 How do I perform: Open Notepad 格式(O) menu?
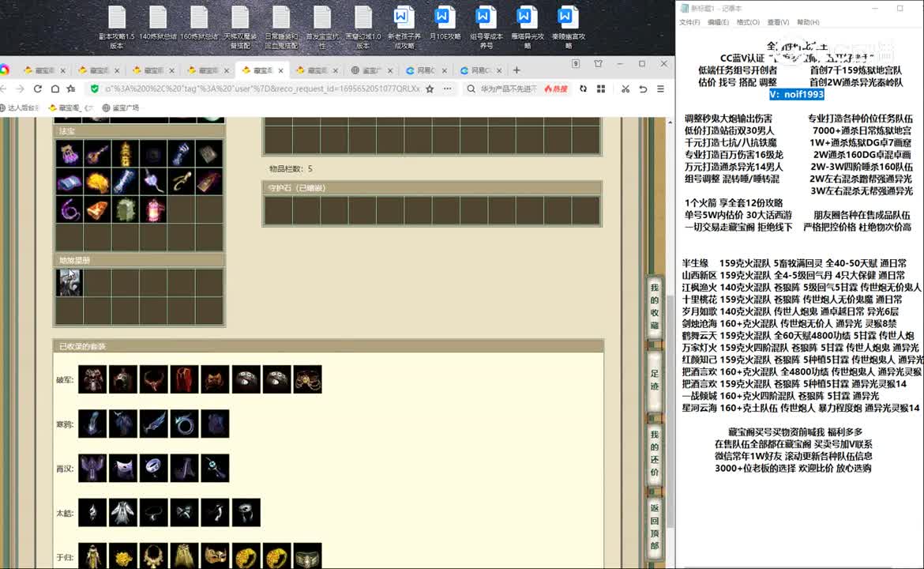pos(748,22)
